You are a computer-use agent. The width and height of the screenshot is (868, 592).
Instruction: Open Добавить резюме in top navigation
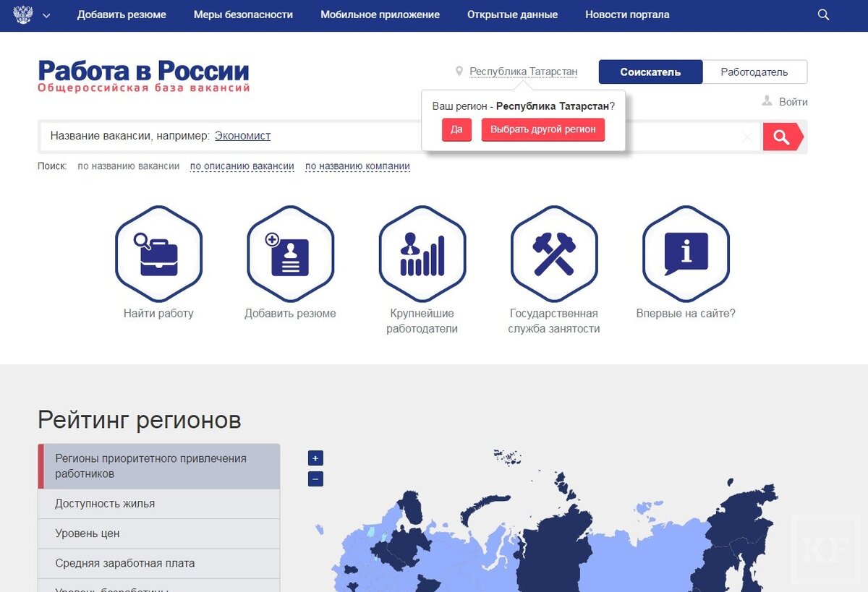click(122, 14)
